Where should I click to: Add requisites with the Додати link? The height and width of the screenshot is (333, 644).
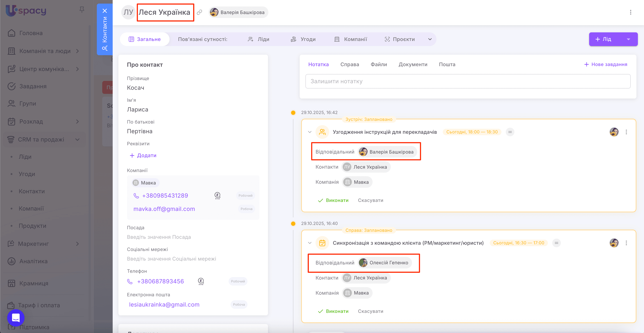(x=143, y=155)
